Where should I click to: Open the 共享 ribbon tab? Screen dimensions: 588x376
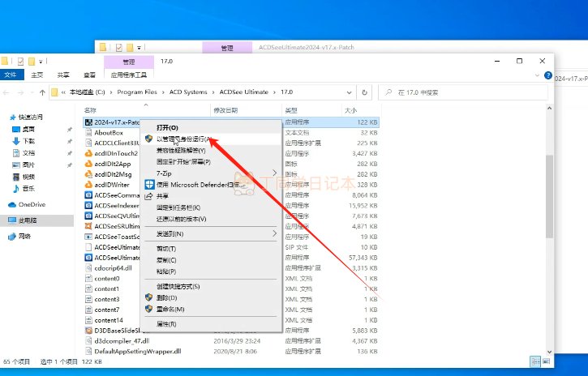point(63,75)
